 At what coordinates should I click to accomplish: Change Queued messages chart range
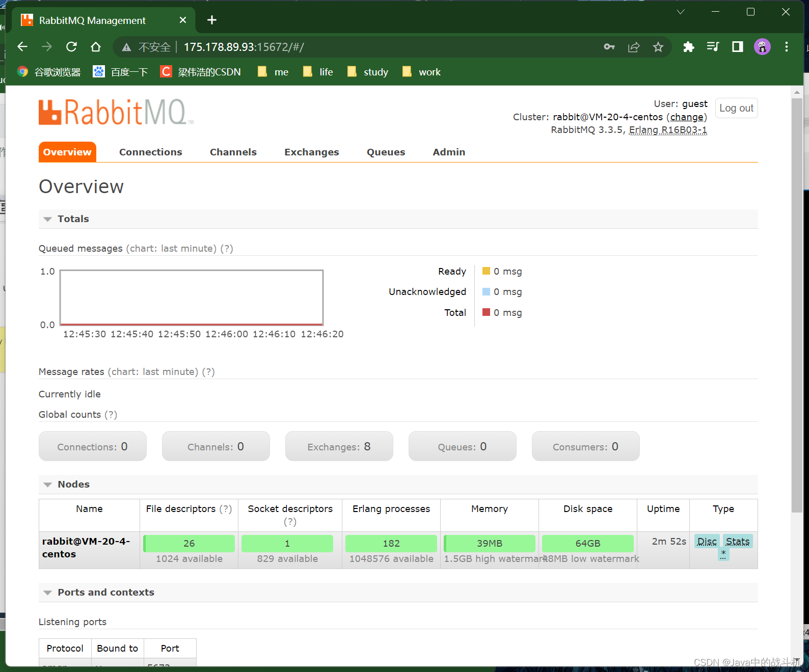[171, 249]
